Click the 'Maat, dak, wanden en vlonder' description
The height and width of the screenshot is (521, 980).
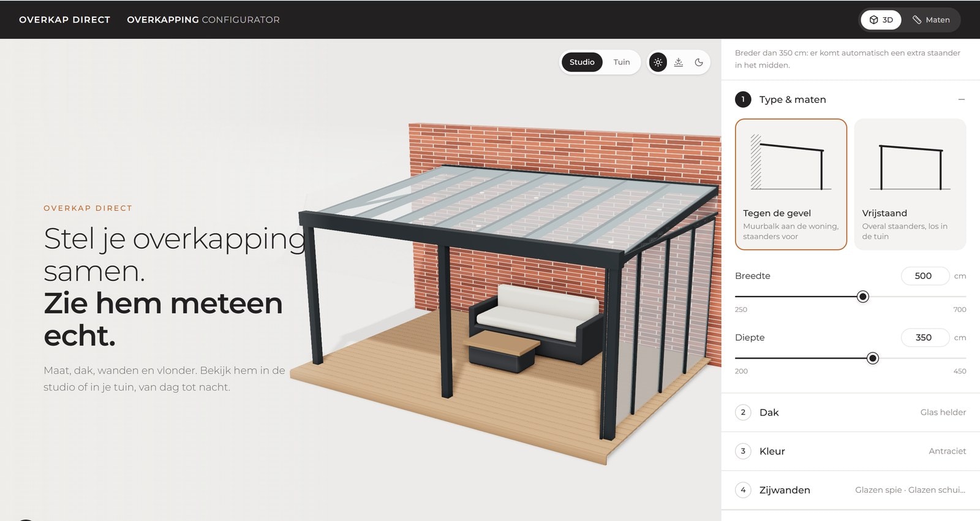pyautogui.click(x=164, y=379)
